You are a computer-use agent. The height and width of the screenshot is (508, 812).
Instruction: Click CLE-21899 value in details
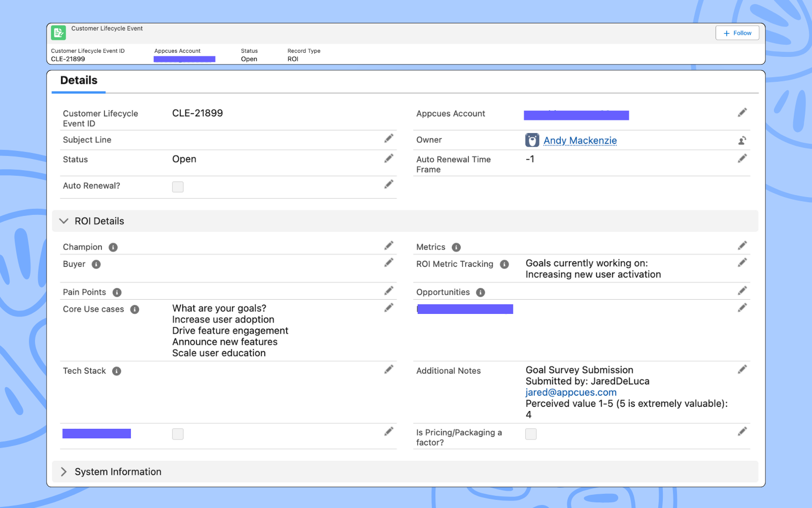(197, 113)
